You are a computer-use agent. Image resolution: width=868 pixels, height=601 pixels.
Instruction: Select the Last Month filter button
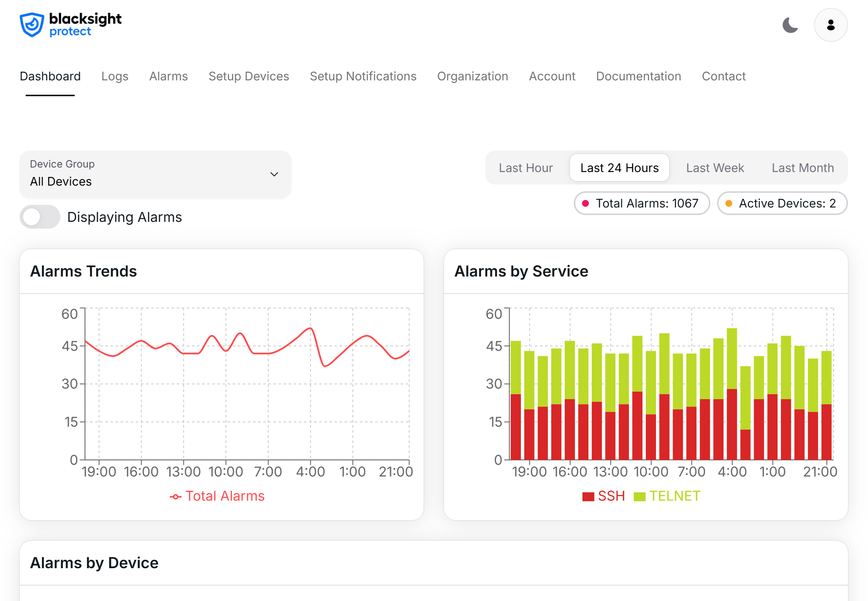(802, 168)
